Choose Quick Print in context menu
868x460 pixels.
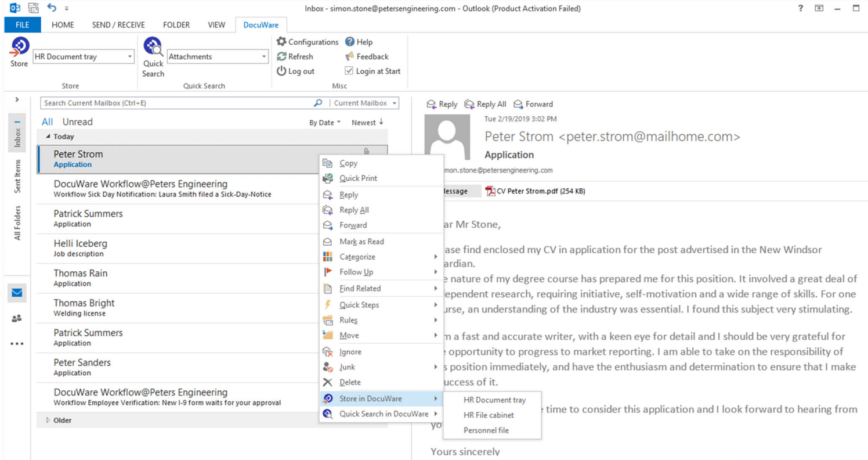click(x=381, y=178)
